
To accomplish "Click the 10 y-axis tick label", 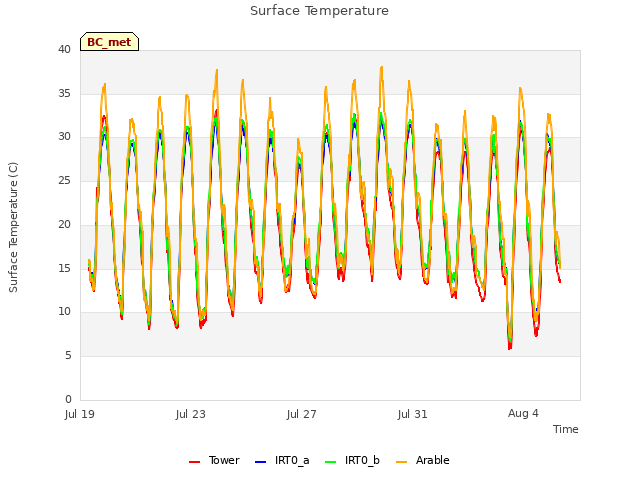I will point(64,311).
